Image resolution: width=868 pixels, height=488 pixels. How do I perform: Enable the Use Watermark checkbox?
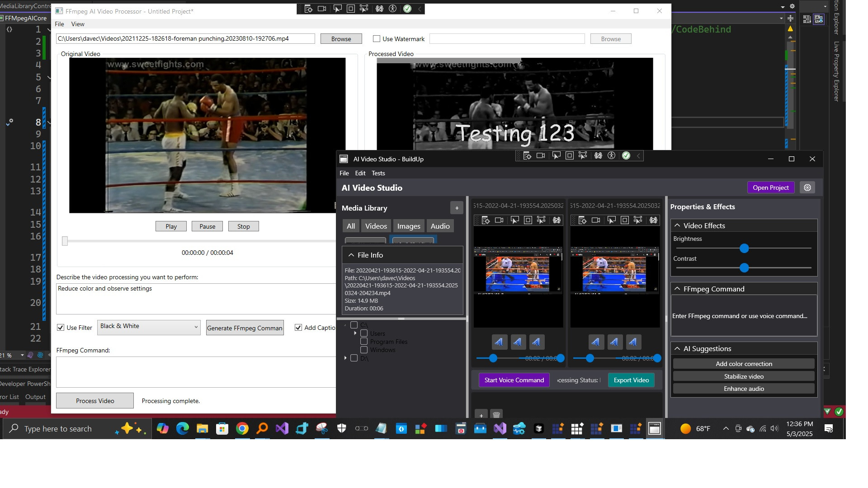pos(376,39)
